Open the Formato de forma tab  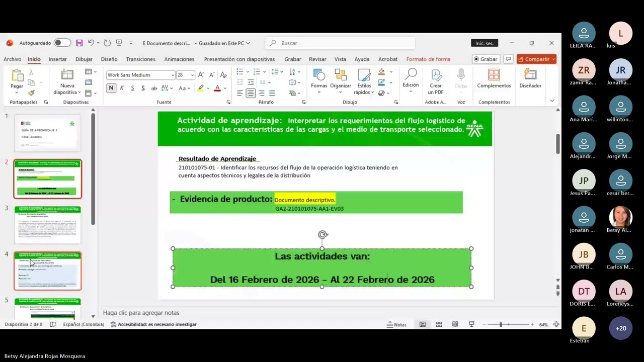pyautogui.click(x=428, y=59)
